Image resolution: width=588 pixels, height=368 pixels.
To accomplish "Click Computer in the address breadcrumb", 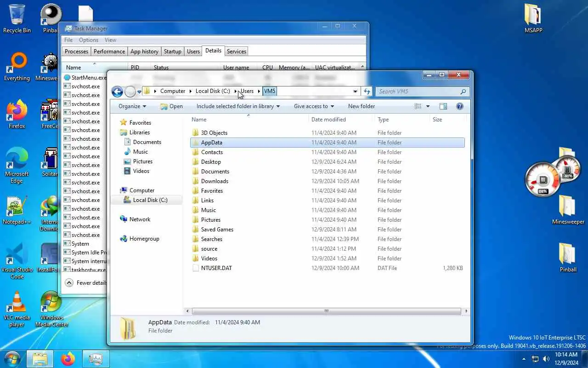I will (x=173, y=91).
